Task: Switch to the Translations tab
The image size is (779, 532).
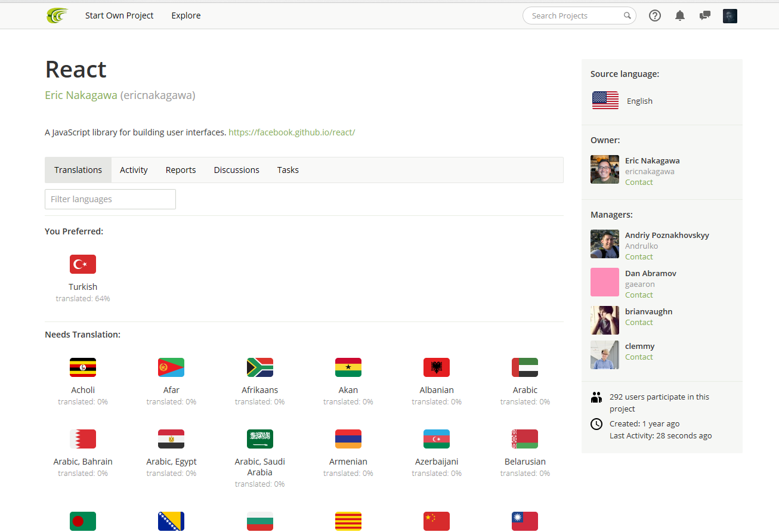Action: pos(78,170)
